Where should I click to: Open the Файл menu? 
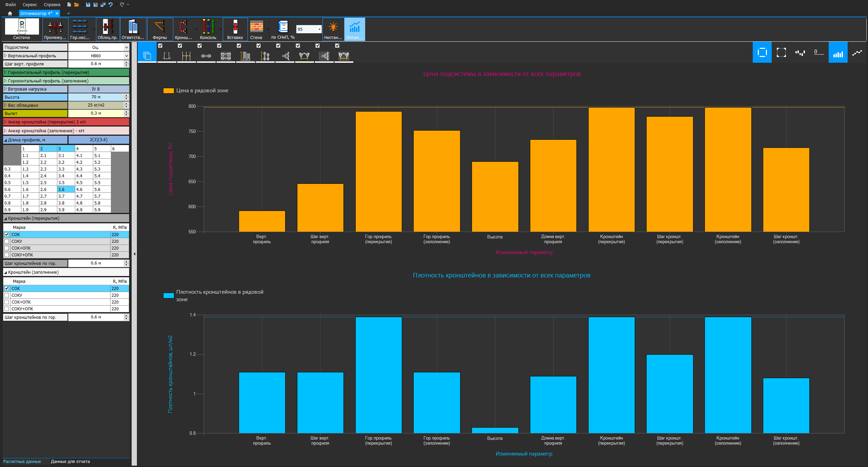coord(11,4)
